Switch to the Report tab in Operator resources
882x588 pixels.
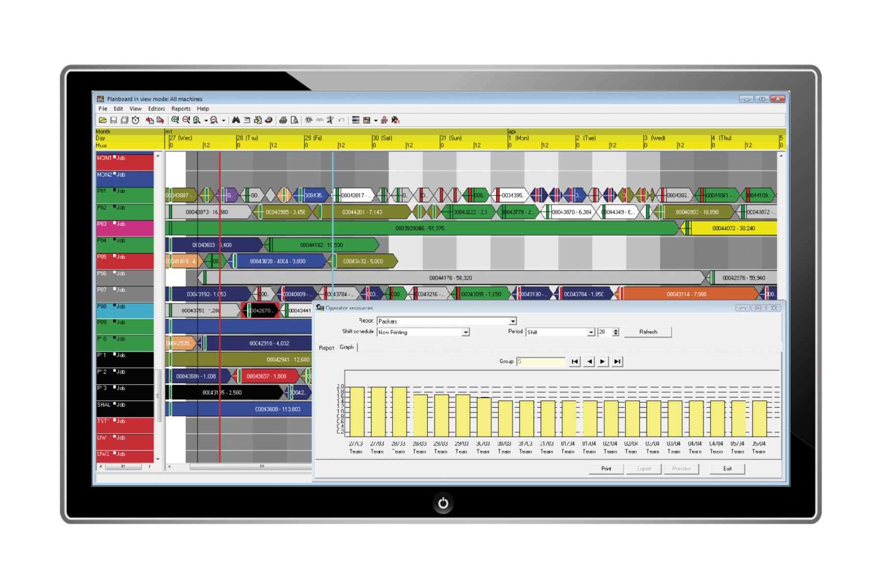[x=327, y=347]
